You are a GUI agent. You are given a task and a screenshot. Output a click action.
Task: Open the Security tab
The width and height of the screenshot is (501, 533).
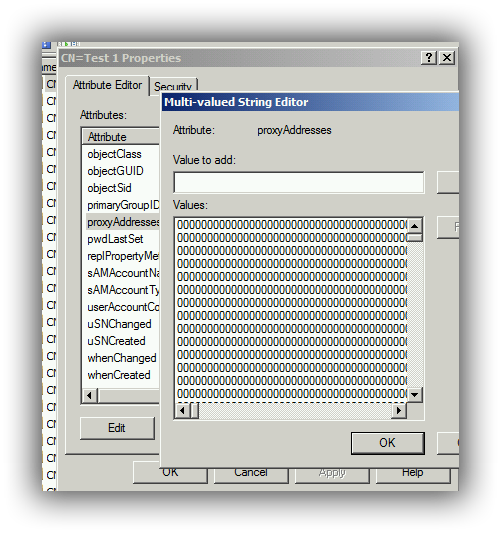pos(173,86)
